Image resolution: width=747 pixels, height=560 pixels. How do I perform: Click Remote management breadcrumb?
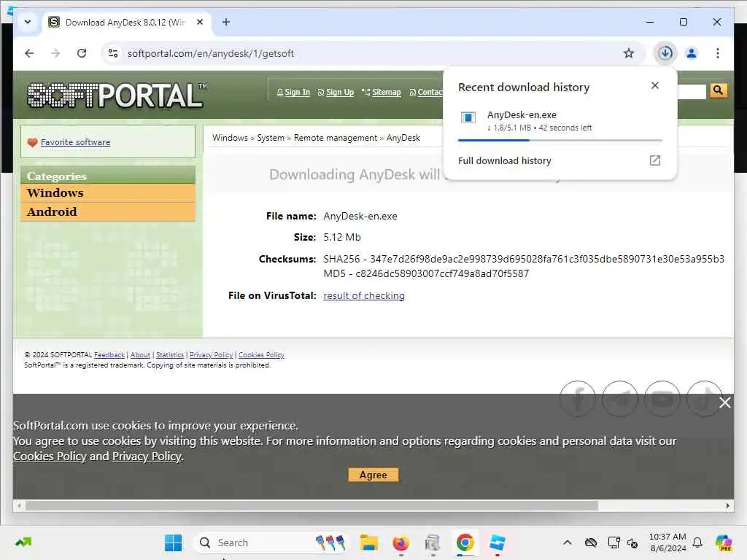pyautogui.click(x=336, y=138)
